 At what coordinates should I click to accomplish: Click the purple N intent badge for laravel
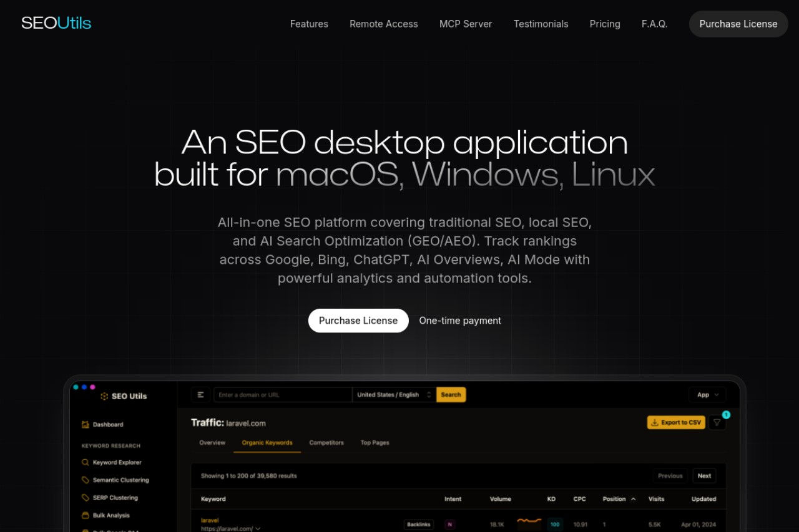(450, 525)
